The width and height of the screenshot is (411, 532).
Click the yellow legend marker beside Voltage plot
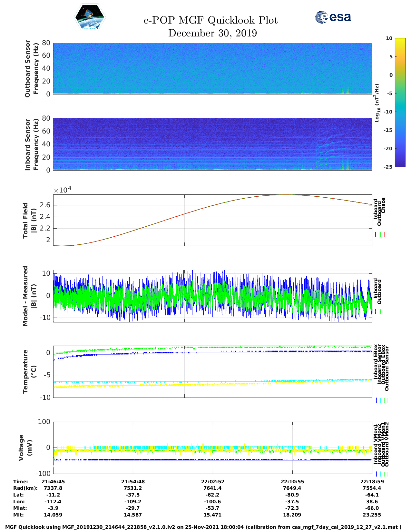pyautogui.click(x=387, y=474)
